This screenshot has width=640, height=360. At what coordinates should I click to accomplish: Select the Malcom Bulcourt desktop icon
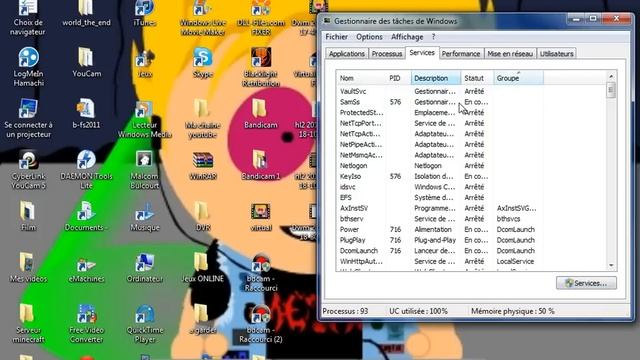(144, 170)
